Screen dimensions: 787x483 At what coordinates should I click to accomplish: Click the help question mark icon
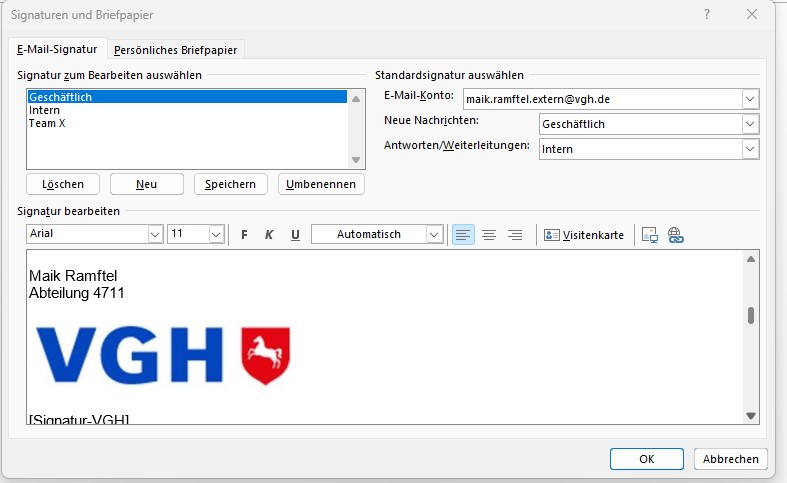[x=707, y=15]
